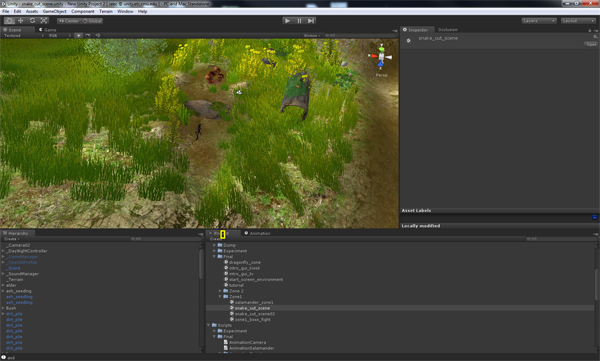Open the Component menu
This screenshot has height=361, width=600.
tap(83, 11)
